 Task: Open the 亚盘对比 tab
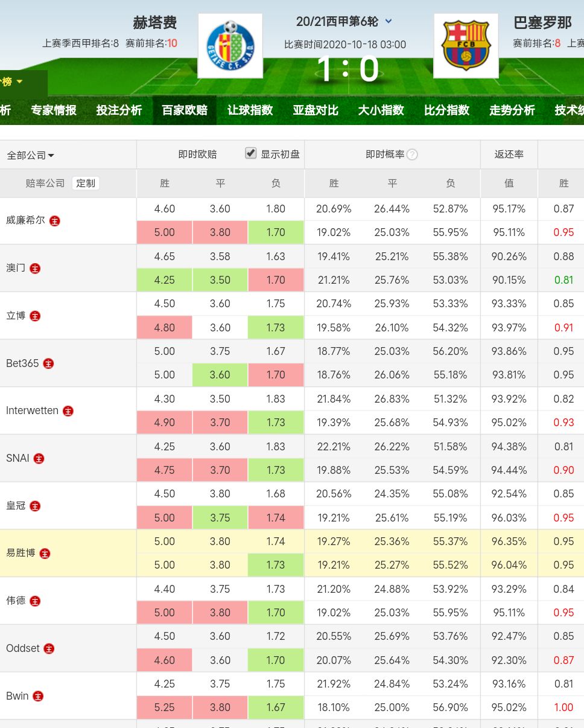pyautogui.click(x=315, y=110)
